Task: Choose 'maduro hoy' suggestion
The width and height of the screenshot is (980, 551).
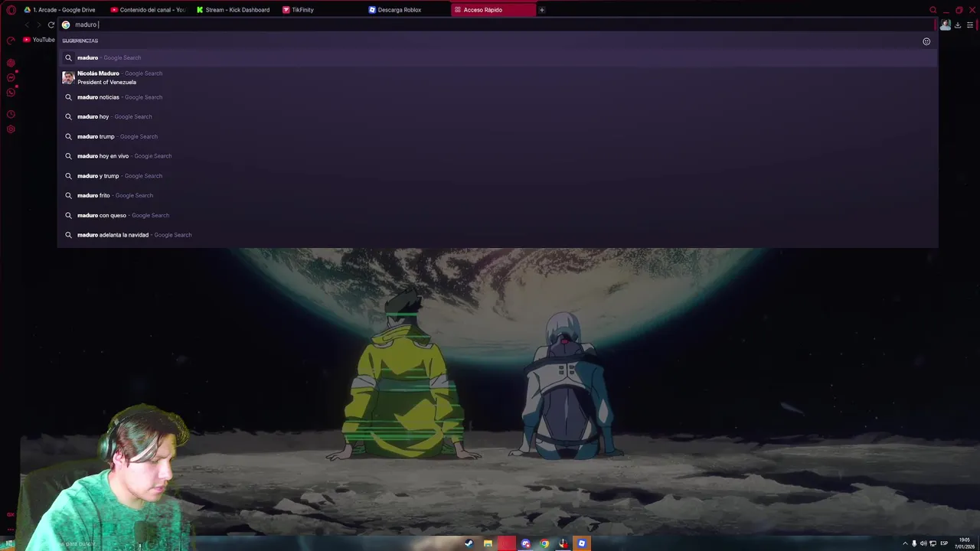Action: pos(498,116)
